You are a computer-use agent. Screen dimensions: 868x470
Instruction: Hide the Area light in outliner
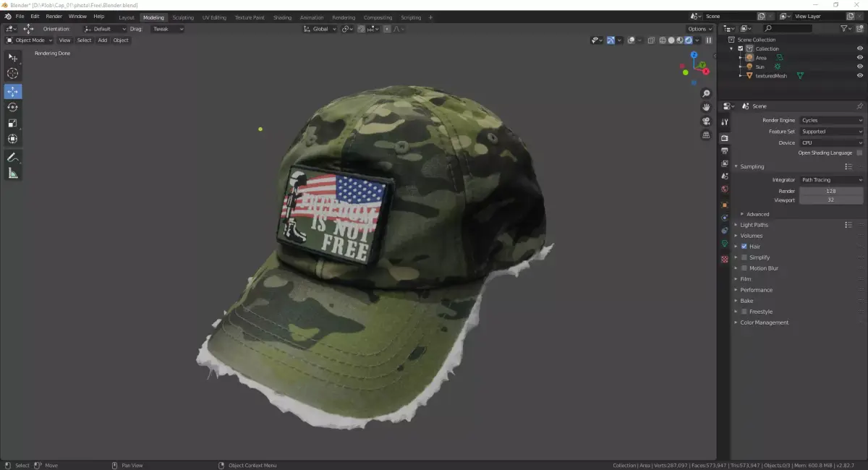coord(860,57)
